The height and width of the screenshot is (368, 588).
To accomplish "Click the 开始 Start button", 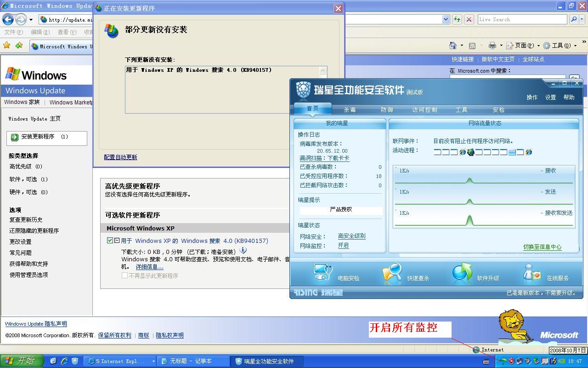I will point(21,361).
